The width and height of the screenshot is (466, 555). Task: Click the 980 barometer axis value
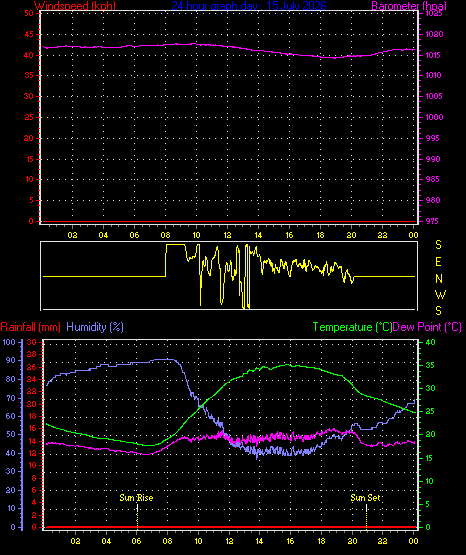click(433, 200)
